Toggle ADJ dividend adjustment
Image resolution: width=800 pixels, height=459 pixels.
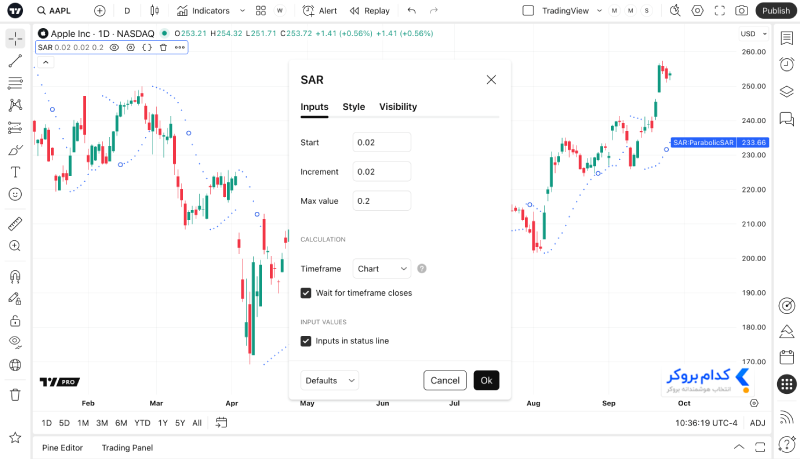[758, 423]
